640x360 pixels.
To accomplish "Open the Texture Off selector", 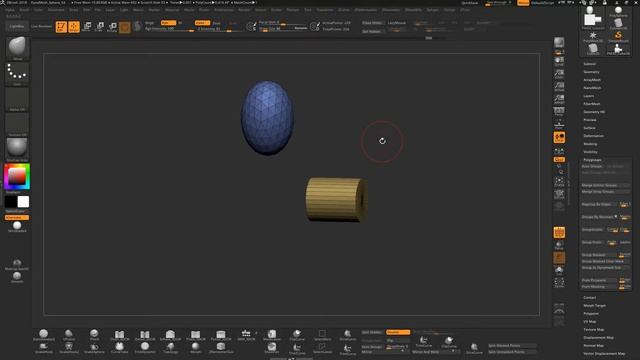I will (17, 124).
